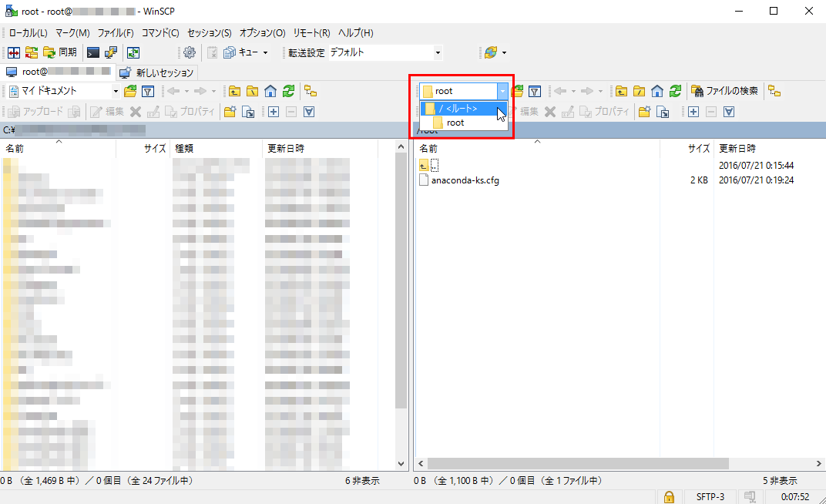
Task: Open the 転送設定 デフォルト combo box
Action: pyautogui.click(x=385, y=52)
